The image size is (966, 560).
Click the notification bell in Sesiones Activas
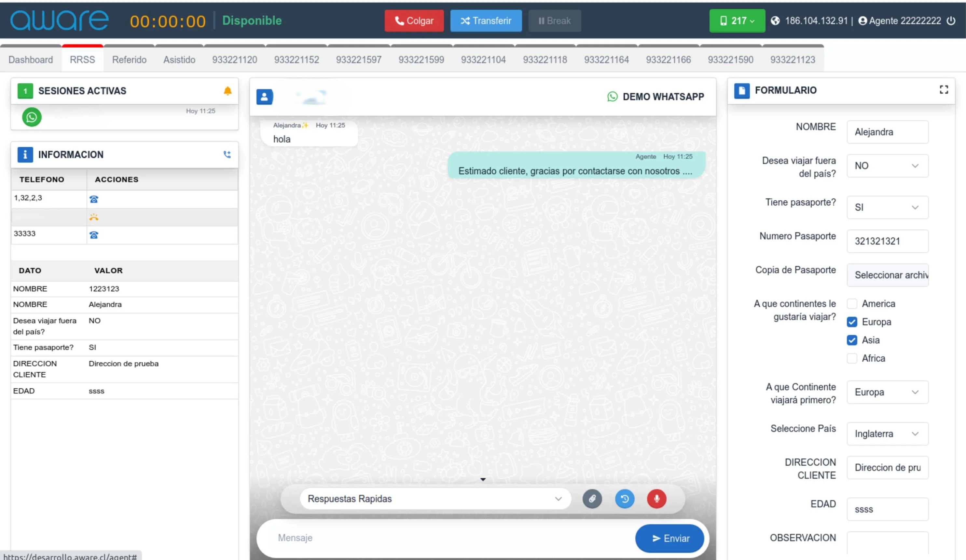pos(228,91)
